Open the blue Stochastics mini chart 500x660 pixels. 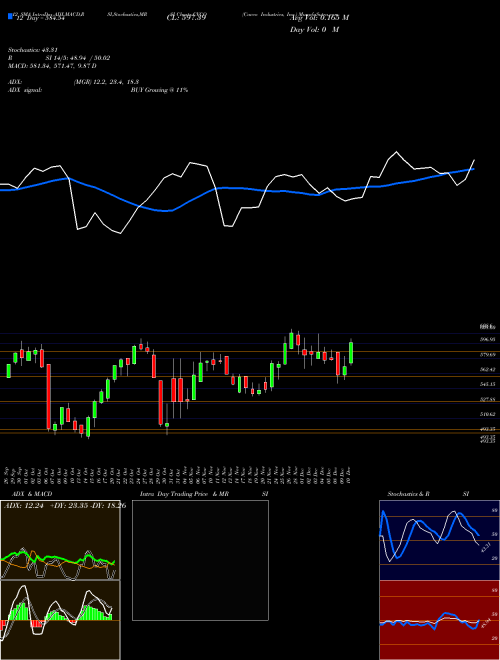point(439,540)
